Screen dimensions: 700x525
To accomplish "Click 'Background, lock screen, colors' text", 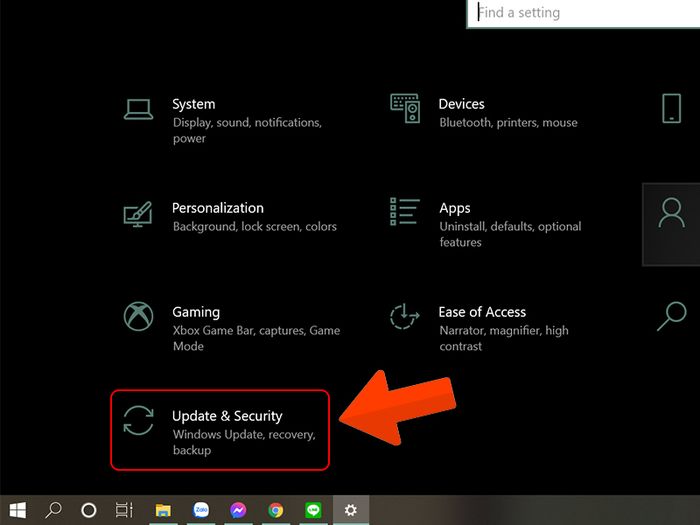I will (x=254, y=227).
